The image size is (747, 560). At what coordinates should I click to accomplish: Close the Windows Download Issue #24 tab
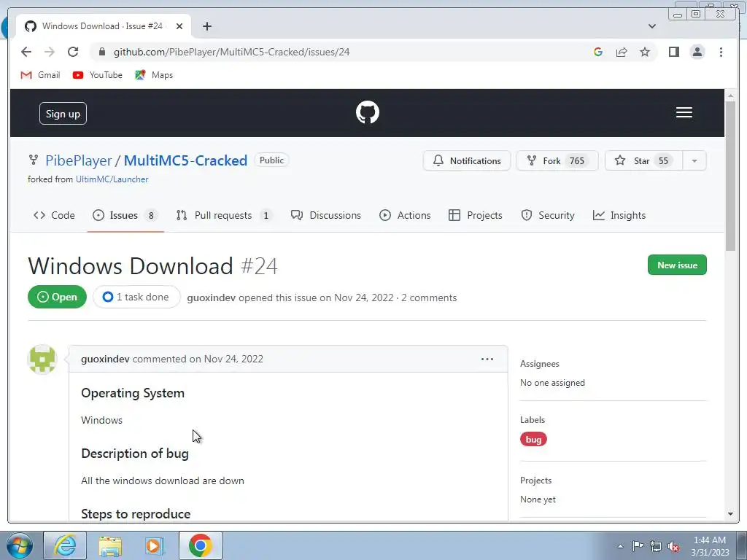coord(179,26)
